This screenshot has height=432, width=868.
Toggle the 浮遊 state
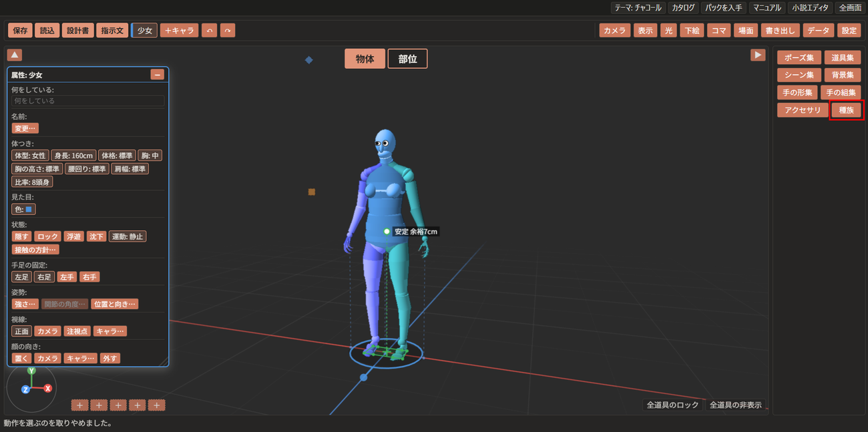(x=74, y=236)
